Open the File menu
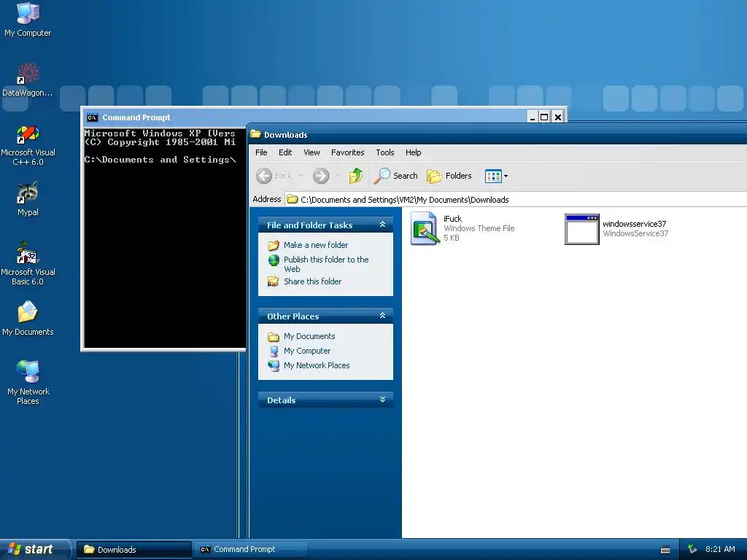This screenshot has width=747, height=560. pos(261,152)
